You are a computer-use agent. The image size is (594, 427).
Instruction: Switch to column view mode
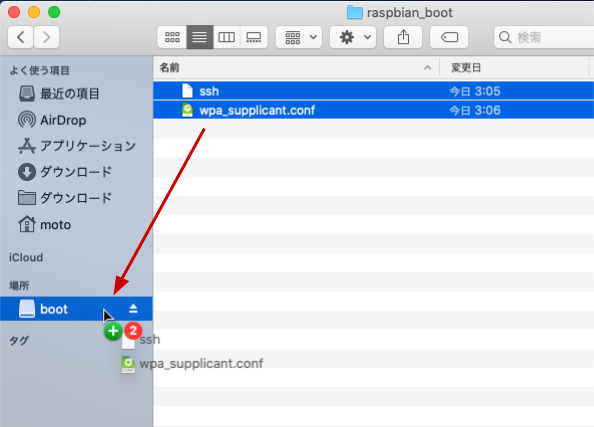pos(227,37)
